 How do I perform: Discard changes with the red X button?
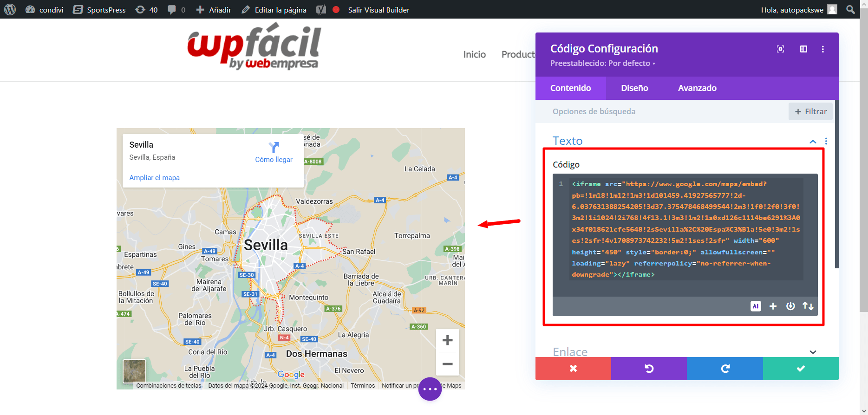(573, 369)
